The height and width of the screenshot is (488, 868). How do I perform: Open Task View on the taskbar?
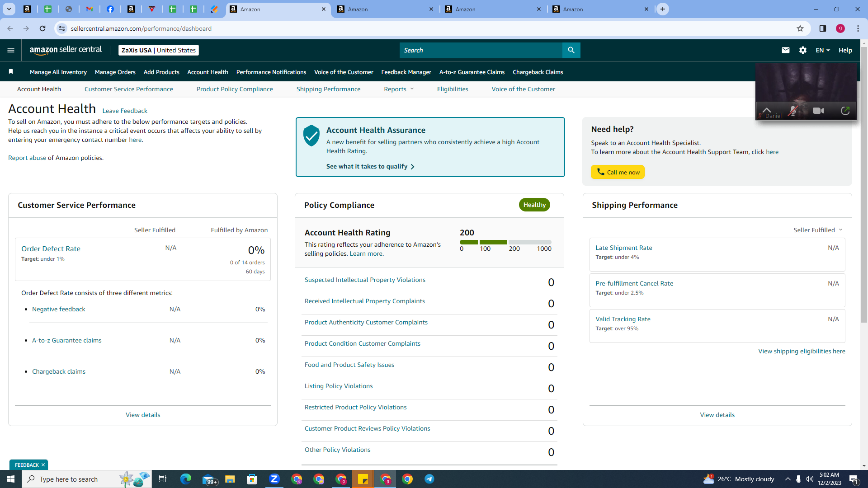coord(163,479)
